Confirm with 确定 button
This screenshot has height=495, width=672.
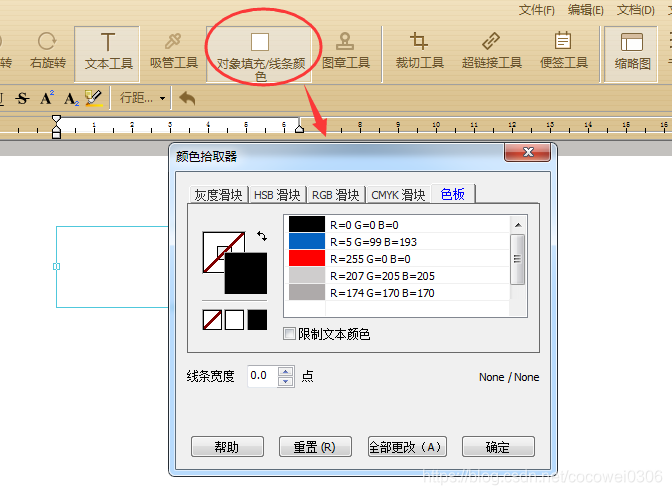point(498,447)
